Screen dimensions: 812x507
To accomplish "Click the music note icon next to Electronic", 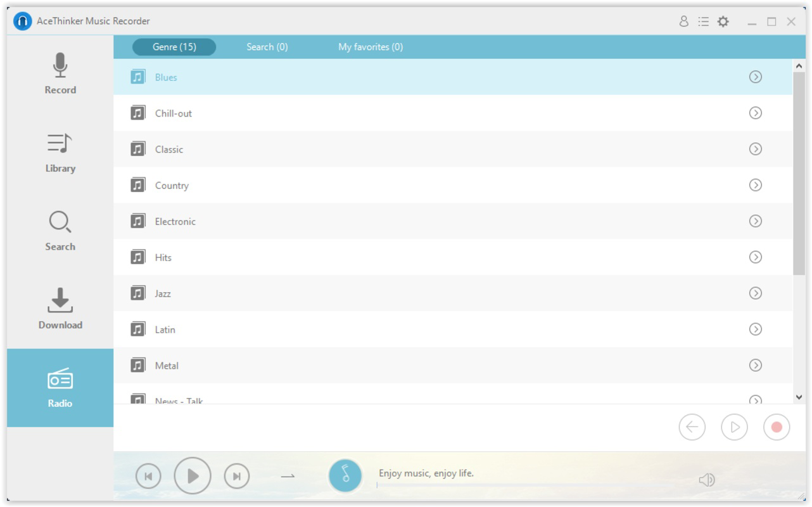I will (138, 221).
